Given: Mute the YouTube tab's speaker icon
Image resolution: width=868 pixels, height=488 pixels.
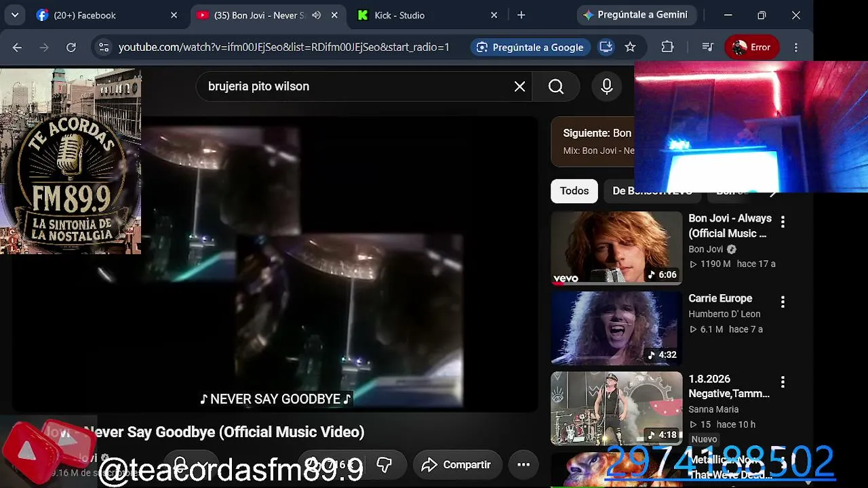Looking at the screenshot, I should pos(316,15).
